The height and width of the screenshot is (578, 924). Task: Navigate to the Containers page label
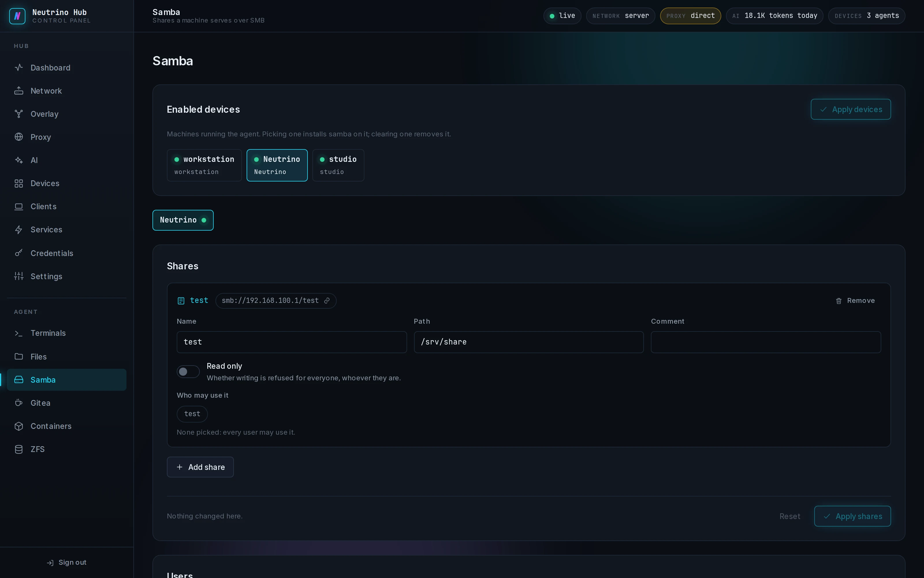[51, 426]
